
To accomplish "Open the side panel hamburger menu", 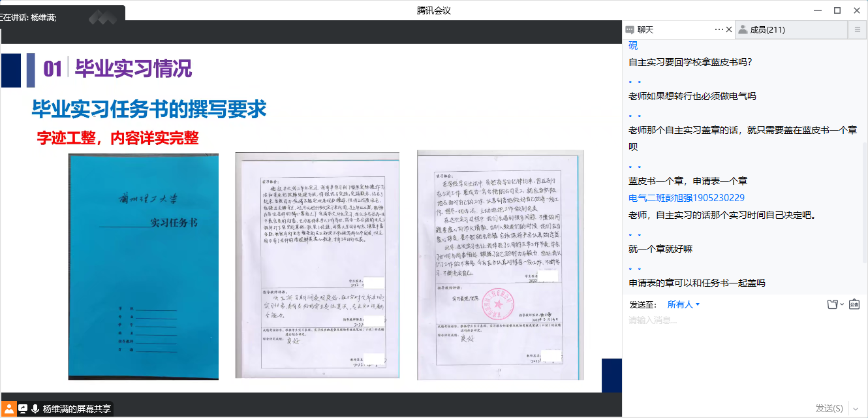I will (858, 29).
